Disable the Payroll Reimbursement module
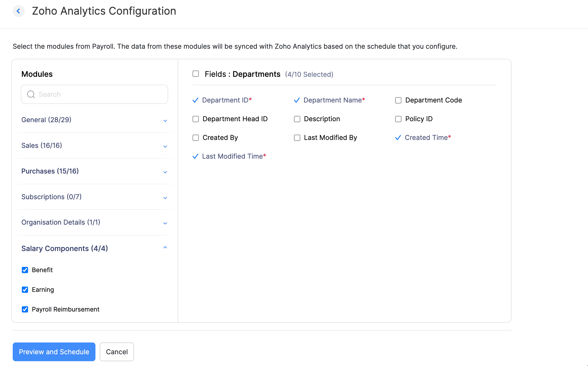The image size is (588, 366). [25, 309]
